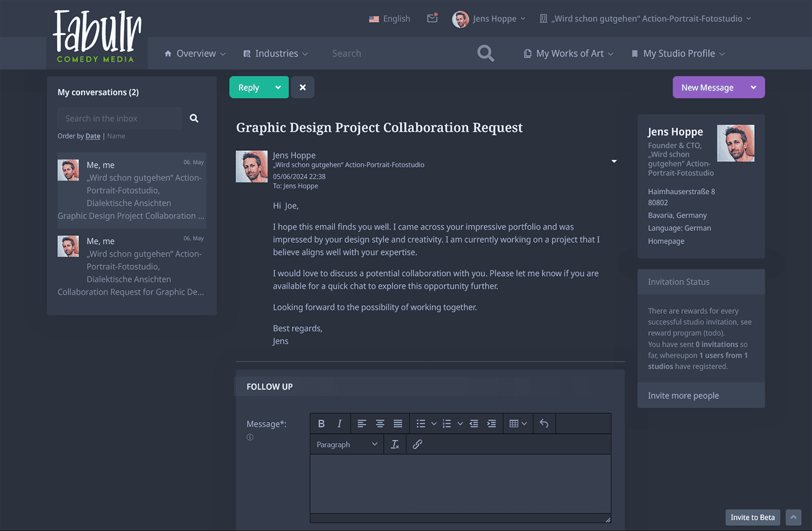Click into the Search in the inbox field
This screenshot has width=812, height=531.
click(x=120, y=118)
